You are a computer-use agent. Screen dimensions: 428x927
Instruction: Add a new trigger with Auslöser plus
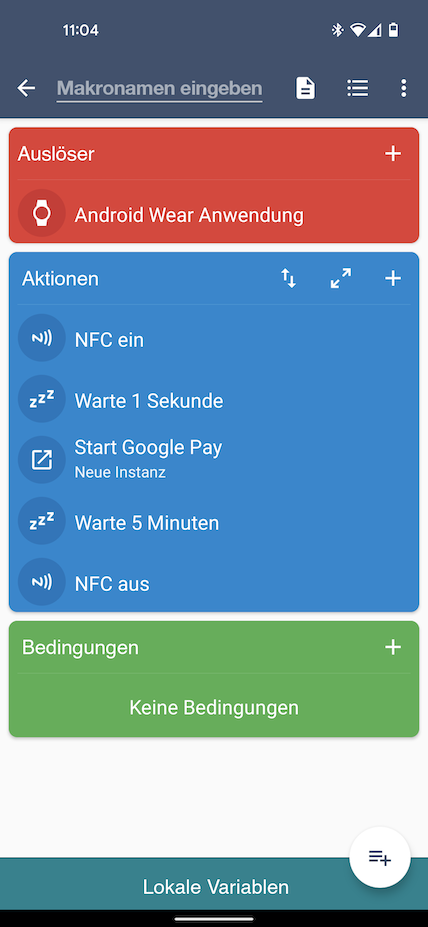(x=393, y=154)
